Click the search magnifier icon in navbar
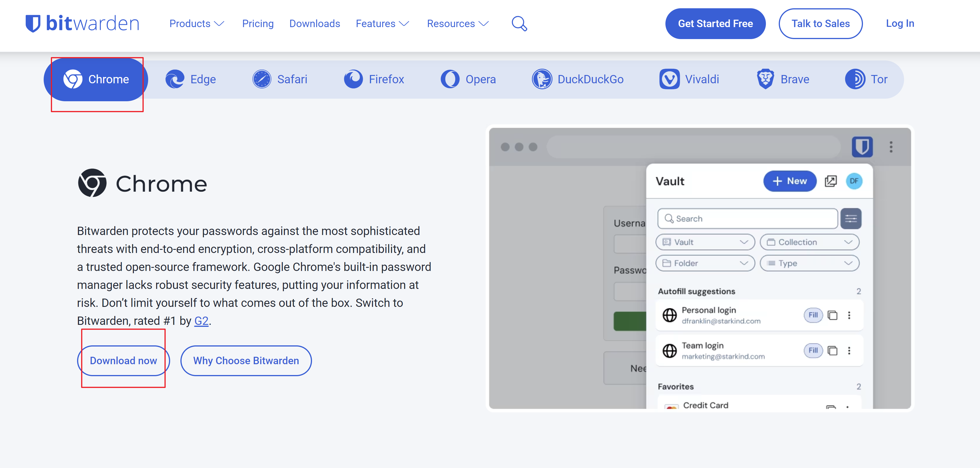The height and width of the screenshot is (468, 980). 519,24
